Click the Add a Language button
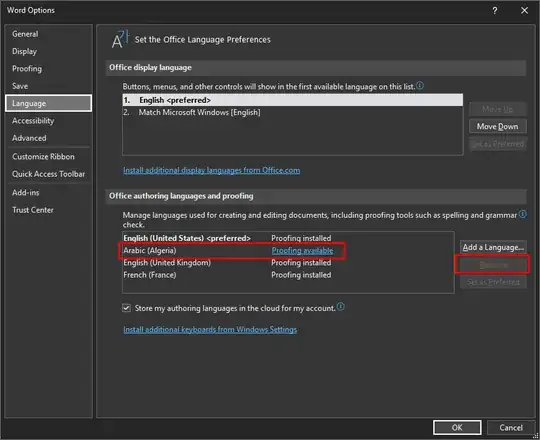The height and width of the screenshot is (440, 540). [493, 247]
